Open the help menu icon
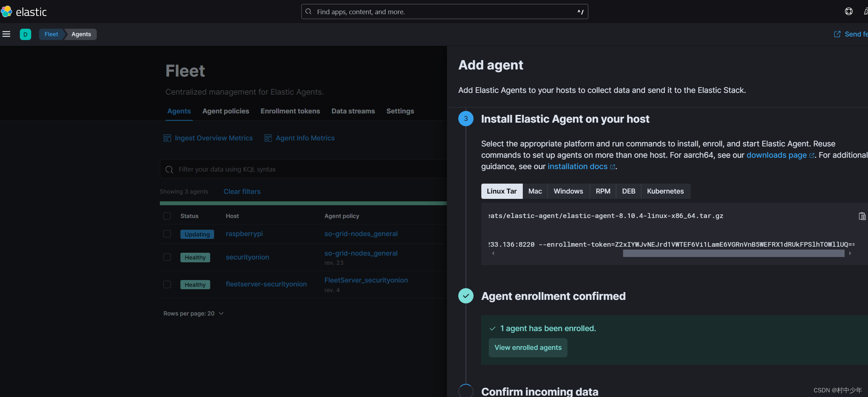 pos(849,11)
